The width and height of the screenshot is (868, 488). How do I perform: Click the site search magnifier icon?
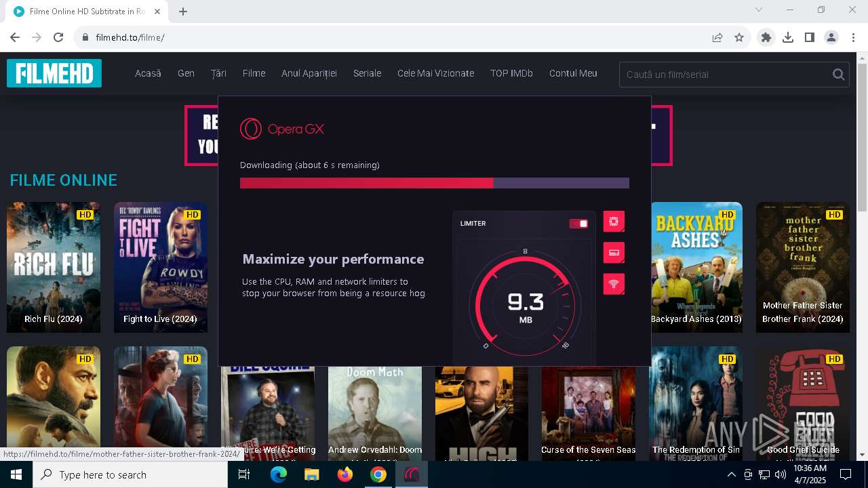[x=839, y=75]
